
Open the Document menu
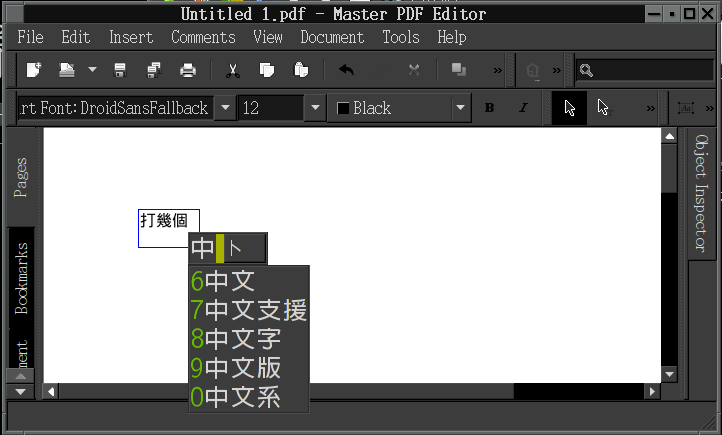(x=332, y=37)
